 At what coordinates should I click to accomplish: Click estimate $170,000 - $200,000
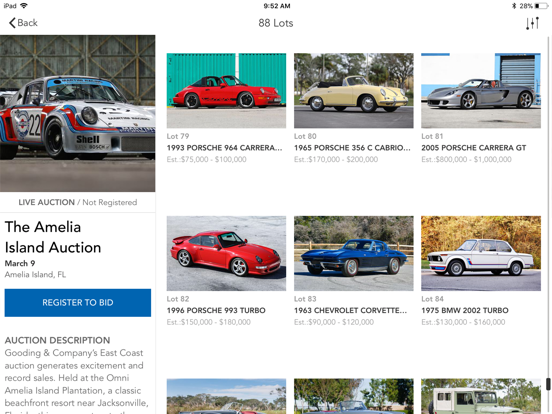click(336, 159)
